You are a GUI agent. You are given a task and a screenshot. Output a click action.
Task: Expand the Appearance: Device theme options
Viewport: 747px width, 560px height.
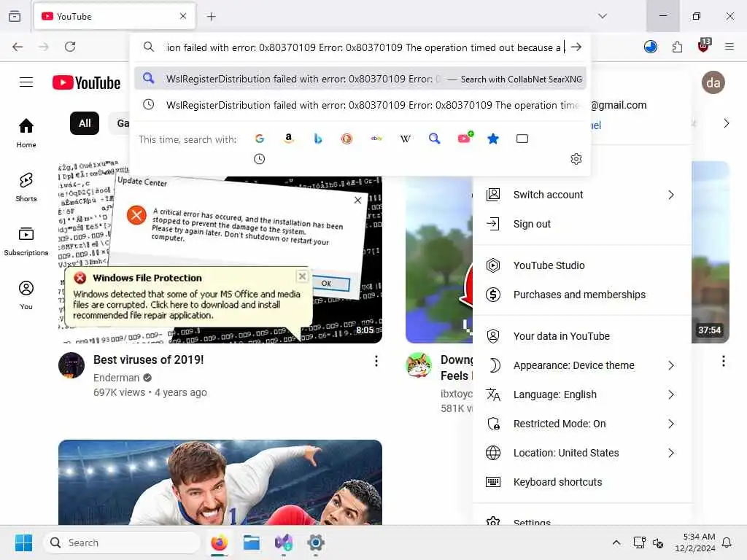coord(581,365)
